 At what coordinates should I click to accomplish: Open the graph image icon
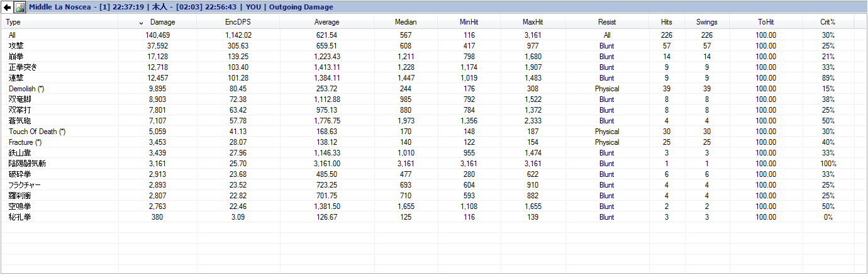pos(19,8)
